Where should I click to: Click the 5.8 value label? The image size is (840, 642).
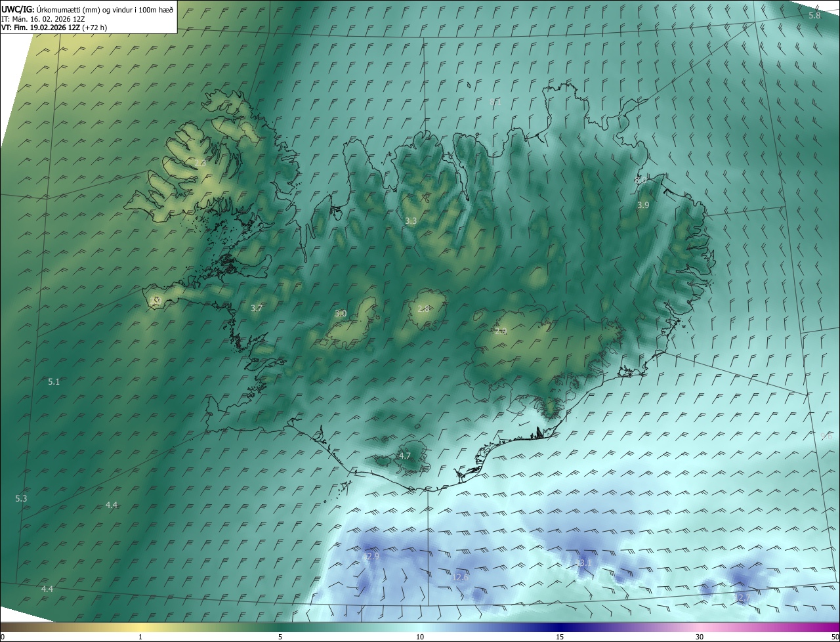click(814, 15)
